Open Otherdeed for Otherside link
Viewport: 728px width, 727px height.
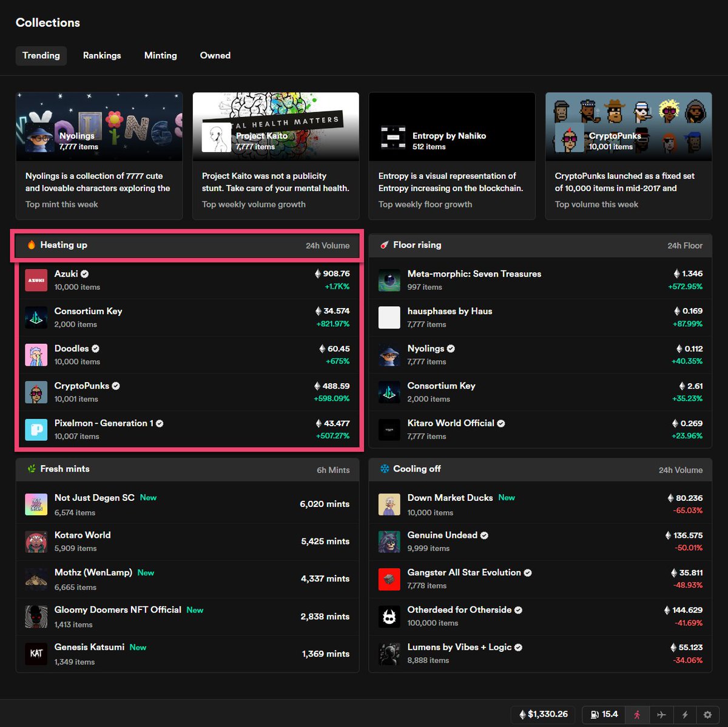tap(459, 610)
